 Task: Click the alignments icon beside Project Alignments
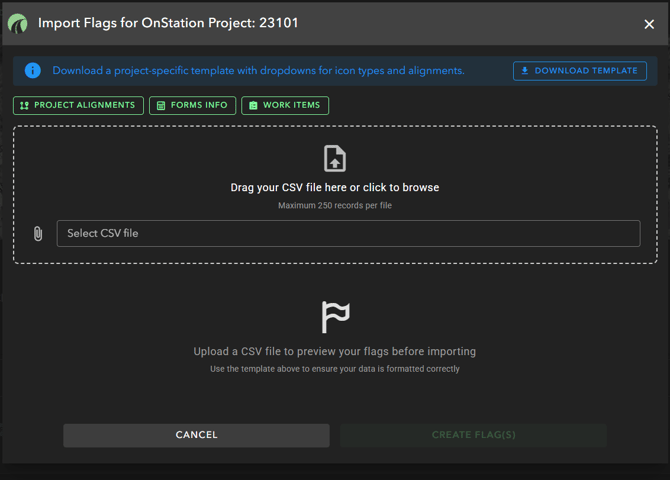(x=25, y=105)
